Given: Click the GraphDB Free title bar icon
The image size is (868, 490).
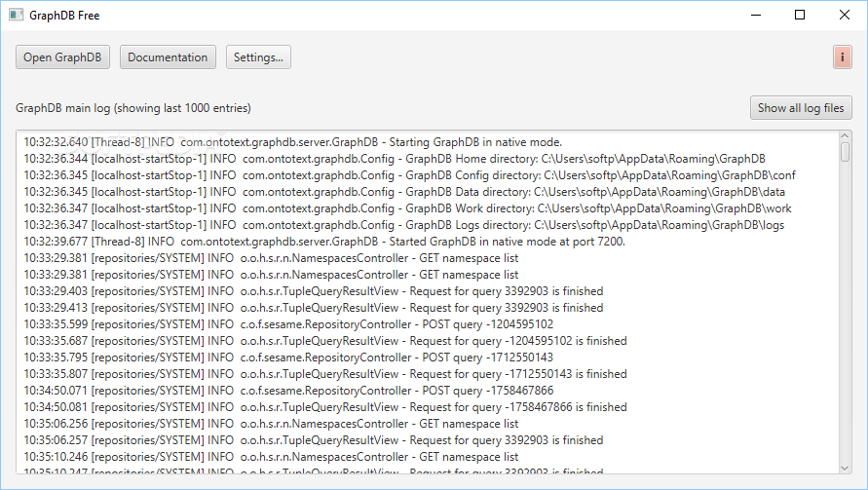Looking at the screenshot, I should pyautogui.click(x=16, y=15).
